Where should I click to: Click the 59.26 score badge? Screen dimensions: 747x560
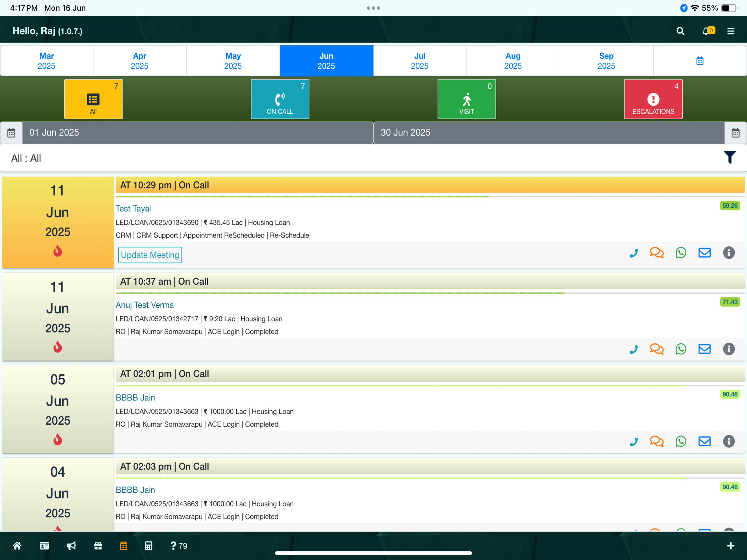[x=730, y=206]
